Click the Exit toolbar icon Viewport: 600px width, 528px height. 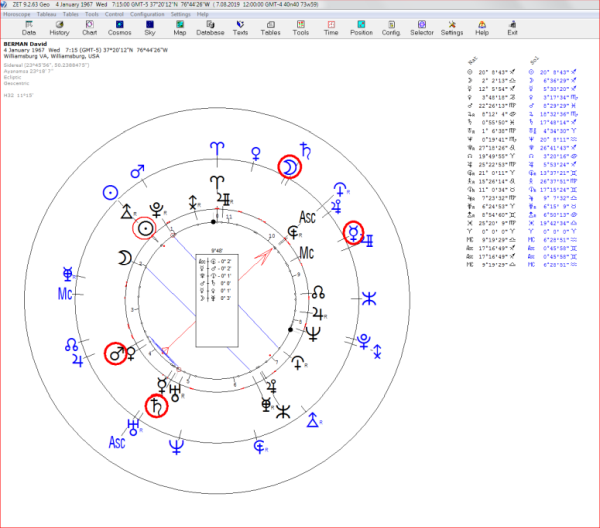(x=512, y=28)
